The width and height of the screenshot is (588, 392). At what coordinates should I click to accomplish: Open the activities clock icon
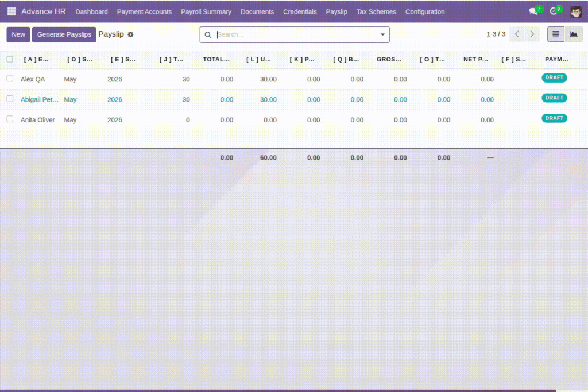tap(553, 11)
